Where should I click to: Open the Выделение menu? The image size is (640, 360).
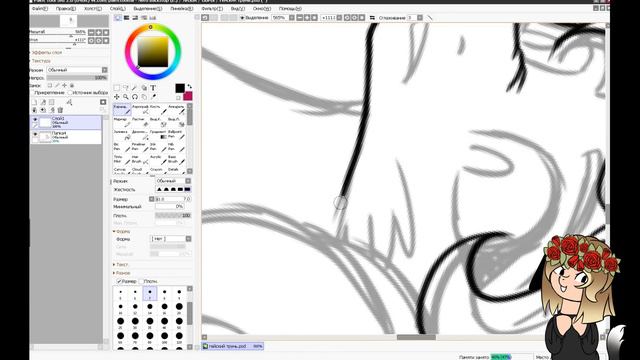pos(148,8)
